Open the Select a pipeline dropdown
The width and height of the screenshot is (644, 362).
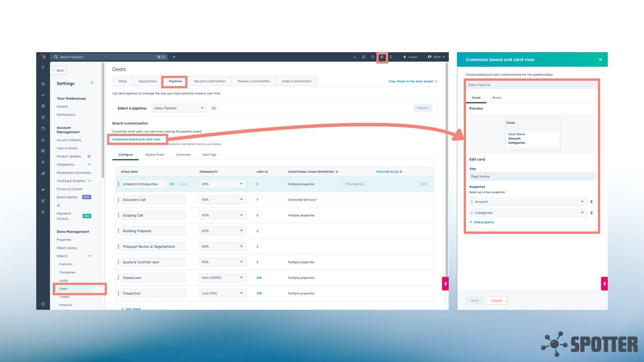(179, 108)
